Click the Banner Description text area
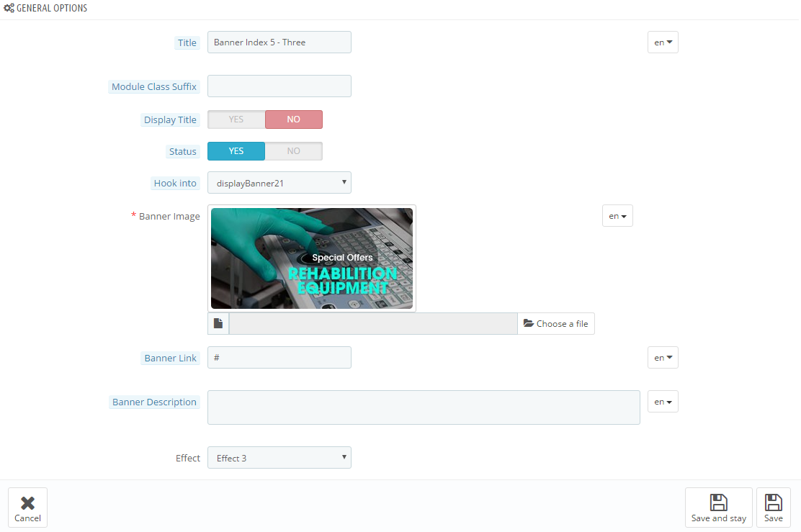 (424, 407)
